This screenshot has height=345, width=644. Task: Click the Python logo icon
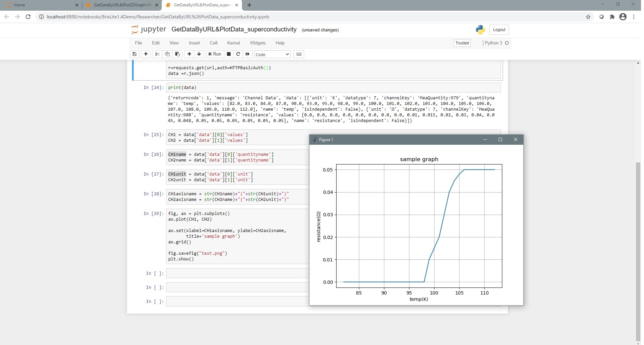[480, 29]
